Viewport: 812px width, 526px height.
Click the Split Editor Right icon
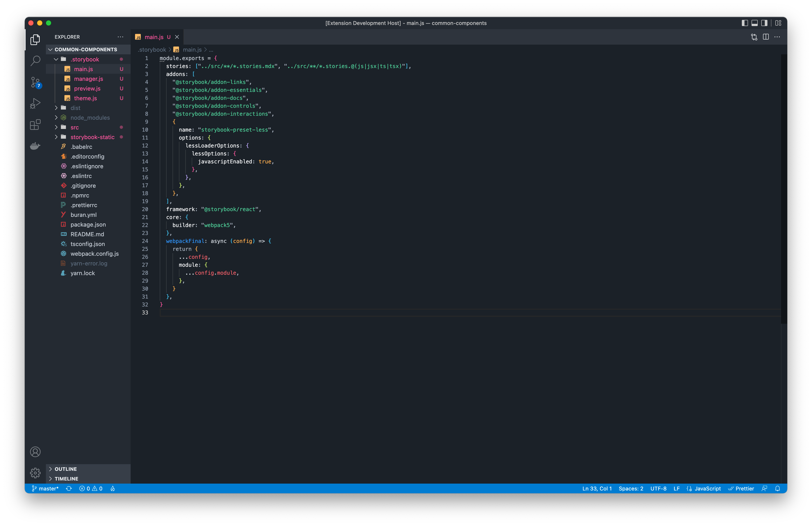pyautogui.click(x=766, y=37)
